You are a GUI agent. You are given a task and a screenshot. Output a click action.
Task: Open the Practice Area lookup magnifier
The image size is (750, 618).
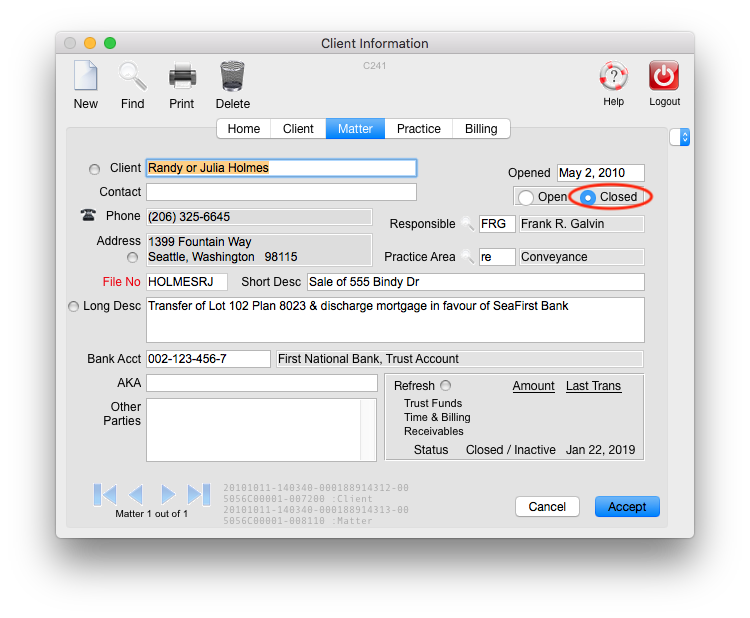click(467, 257)
